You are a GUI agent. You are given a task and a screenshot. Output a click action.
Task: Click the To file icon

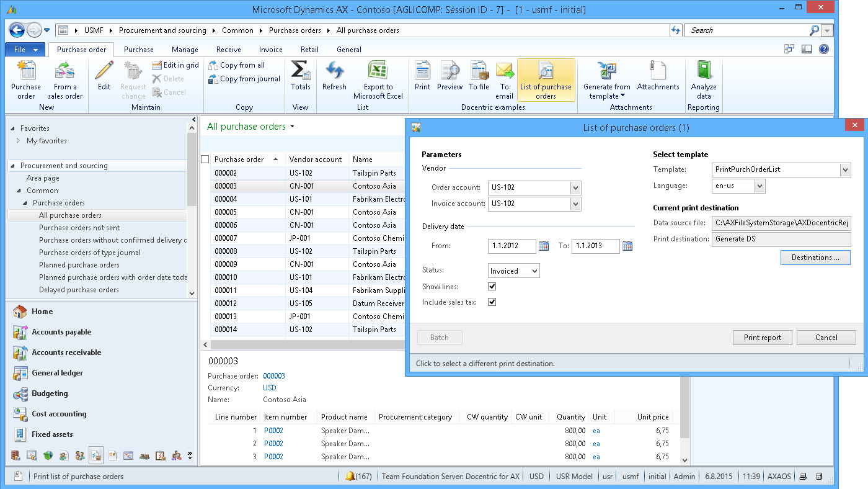coord(479,70)
